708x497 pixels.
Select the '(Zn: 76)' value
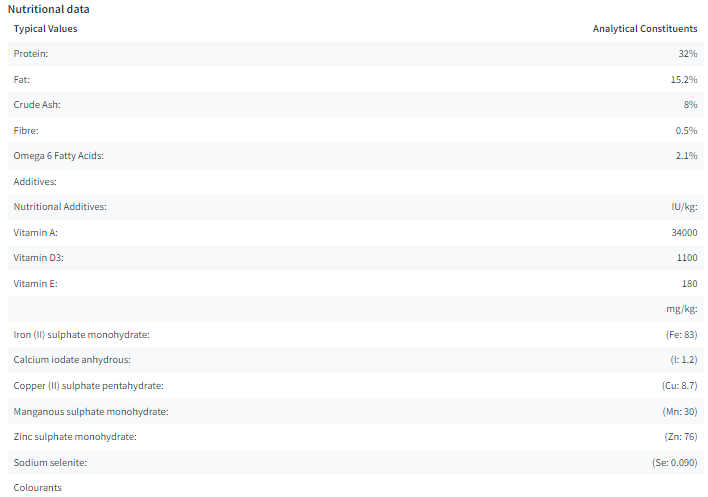pyautogui.click(x=681, y=437)
